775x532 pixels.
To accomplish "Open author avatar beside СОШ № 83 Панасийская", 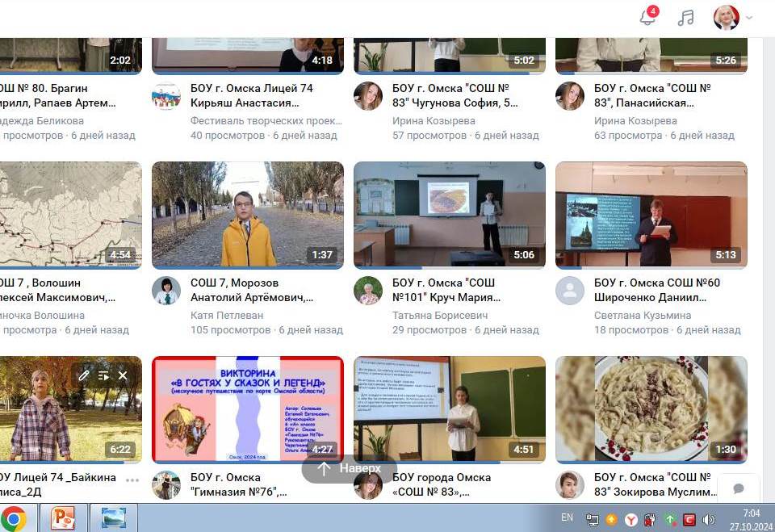I will pos(570,96).
